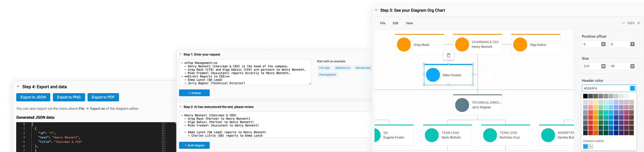Click the trash delete icon above Mike Freebel
644x152 pixels.
pos(448,55)
